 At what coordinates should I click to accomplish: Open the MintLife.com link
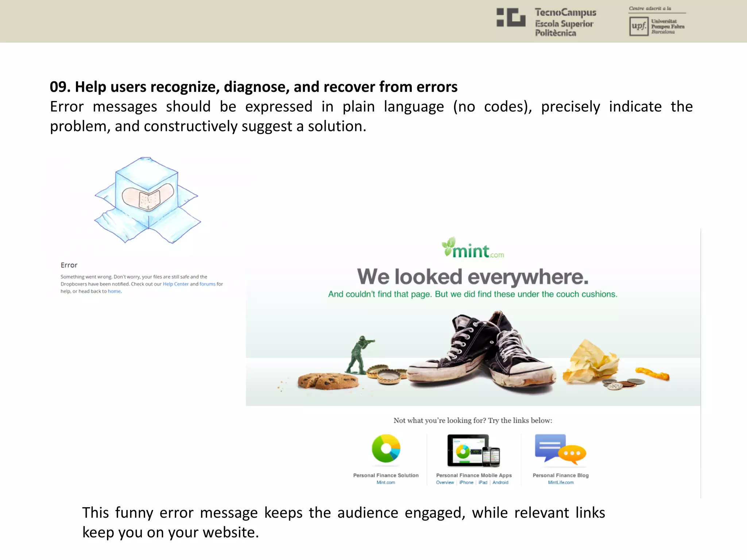561,482
